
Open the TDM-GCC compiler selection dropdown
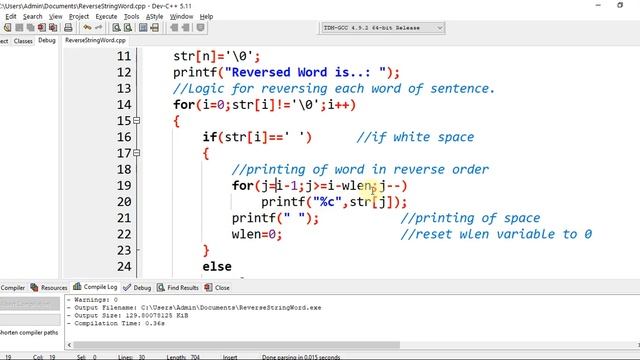pyautogui.click(x=382, y=28)
